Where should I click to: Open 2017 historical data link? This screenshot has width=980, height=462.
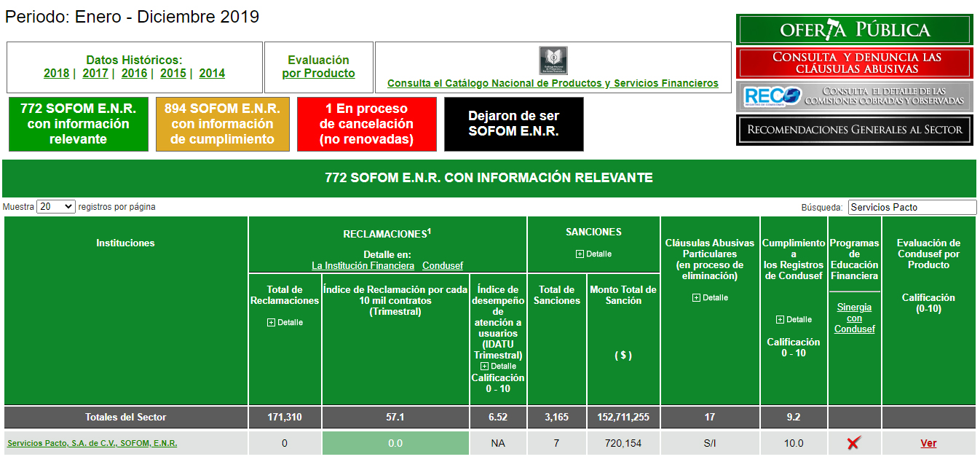[x=95, y=73]
